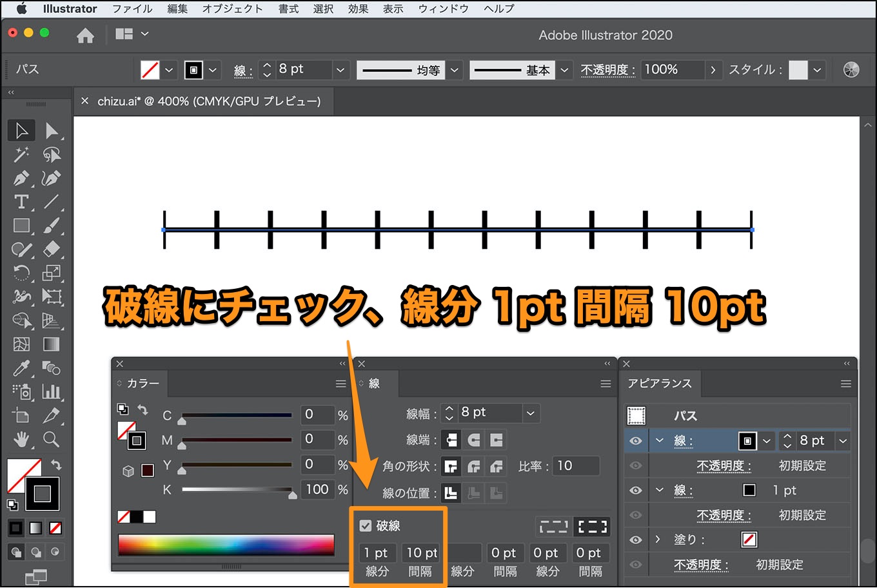
Task: Open Stroke panel options menu
Action: point(606,384)
